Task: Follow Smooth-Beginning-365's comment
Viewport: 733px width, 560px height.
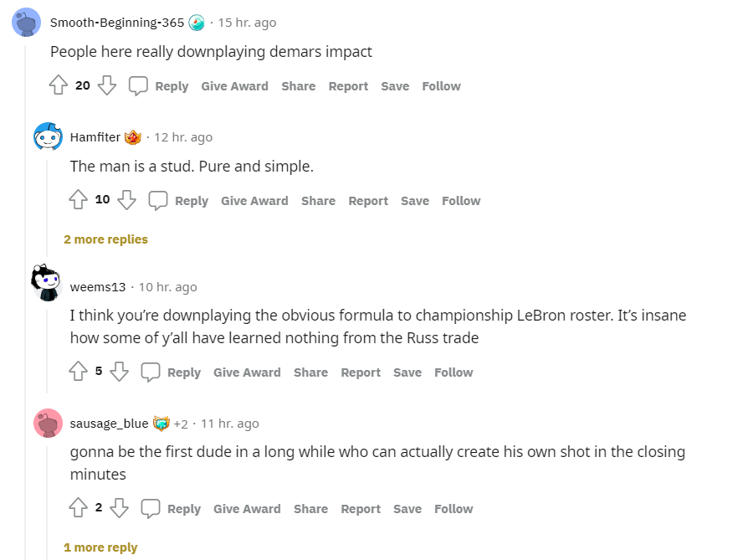Action: click(441, 86)
